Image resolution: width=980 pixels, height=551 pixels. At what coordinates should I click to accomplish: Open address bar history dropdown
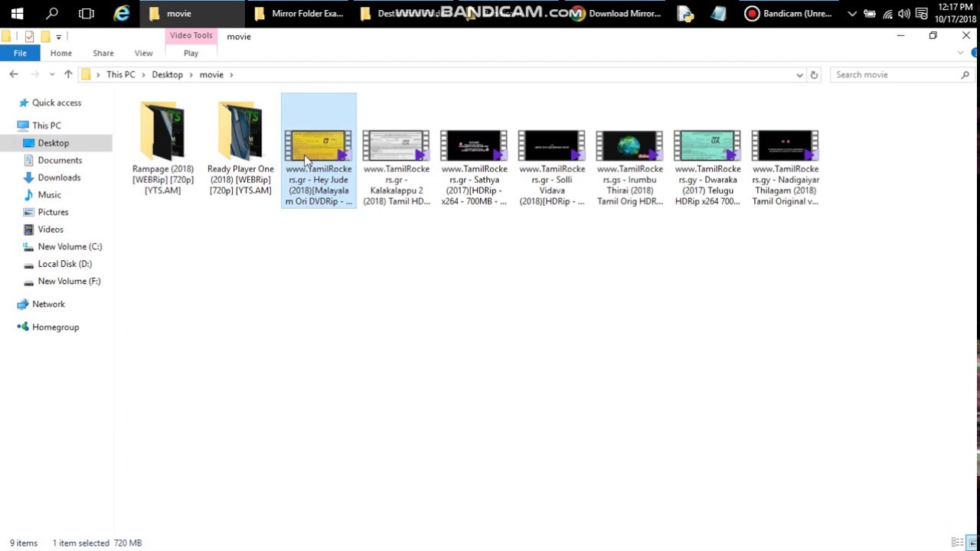pos(799,75)
